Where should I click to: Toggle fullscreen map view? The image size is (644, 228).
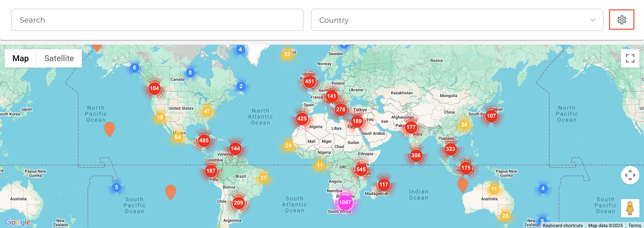pos(630,58)
